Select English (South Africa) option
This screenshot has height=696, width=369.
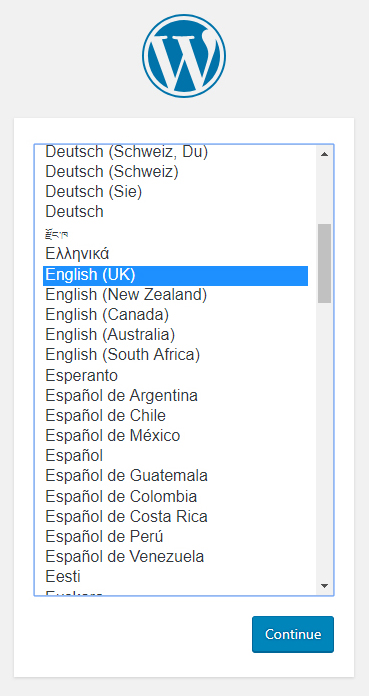[x=175, y=355]
